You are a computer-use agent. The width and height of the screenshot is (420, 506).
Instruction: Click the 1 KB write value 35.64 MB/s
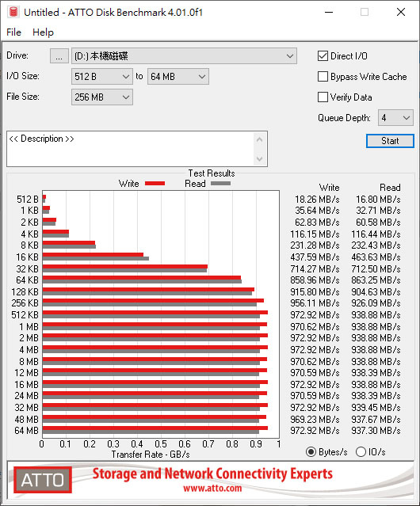317,211
